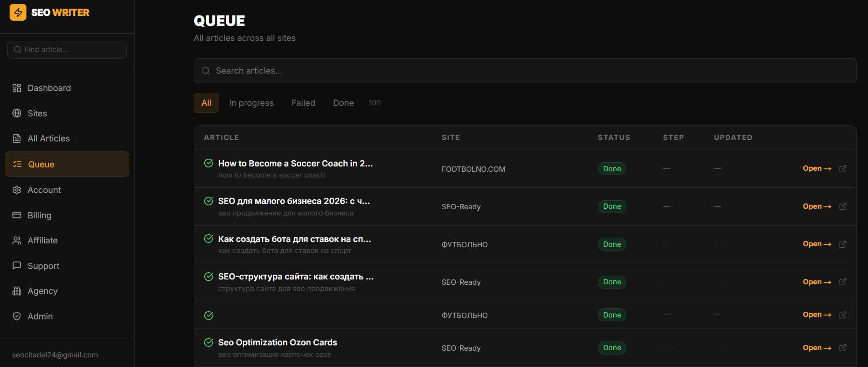The width and height of the screenshot is (868, 367).
Task: Click the Support chat bubble icon
Action: pos(17,266)
